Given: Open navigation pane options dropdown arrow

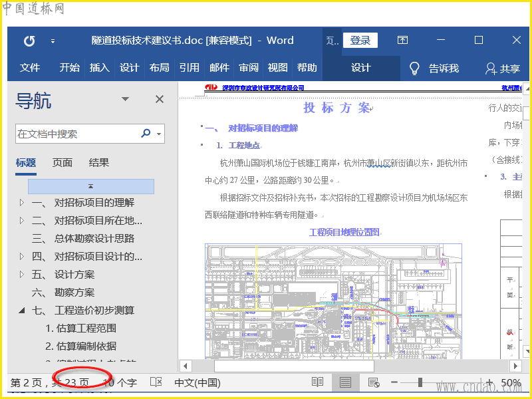Looking at the screenshot, I should (x=125, y=99).
